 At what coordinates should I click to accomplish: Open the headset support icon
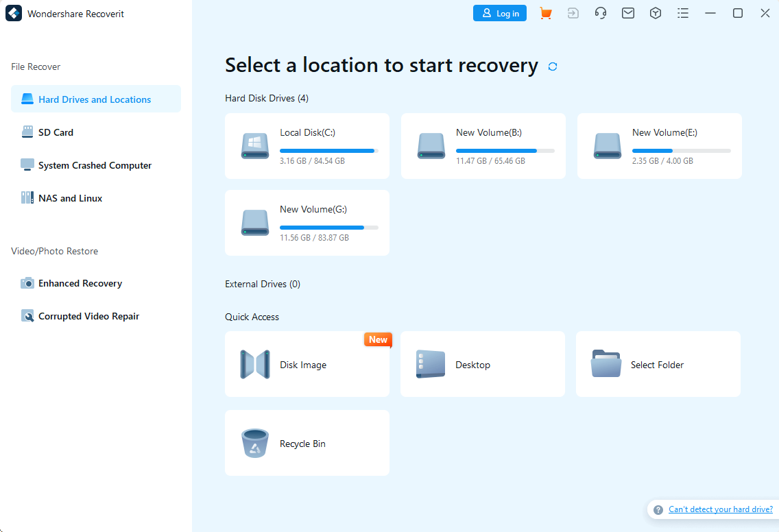click(x=601, y=14)
